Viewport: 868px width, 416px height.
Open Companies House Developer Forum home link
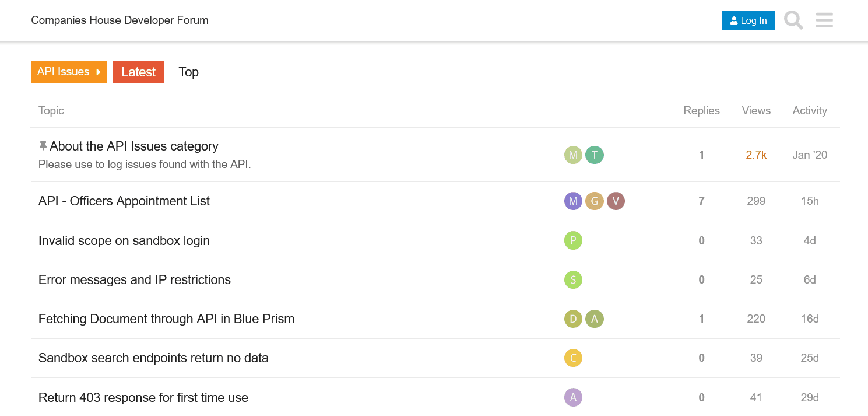[120, 20]
